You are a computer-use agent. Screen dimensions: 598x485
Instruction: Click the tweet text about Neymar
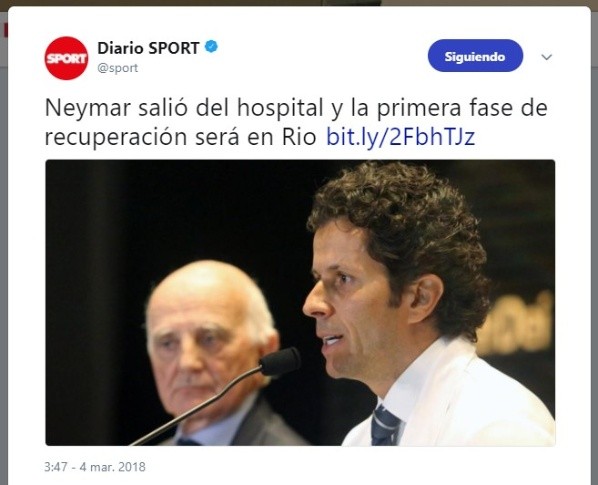click(296, 122)
